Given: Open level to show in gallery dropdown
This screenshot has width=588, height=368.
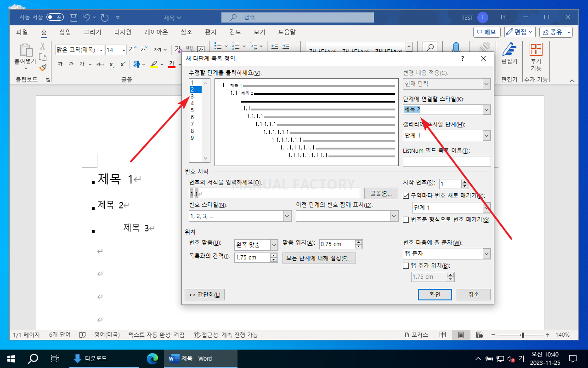Looking at the screenshot, I should pyautogui.click(x=486, y=136).
